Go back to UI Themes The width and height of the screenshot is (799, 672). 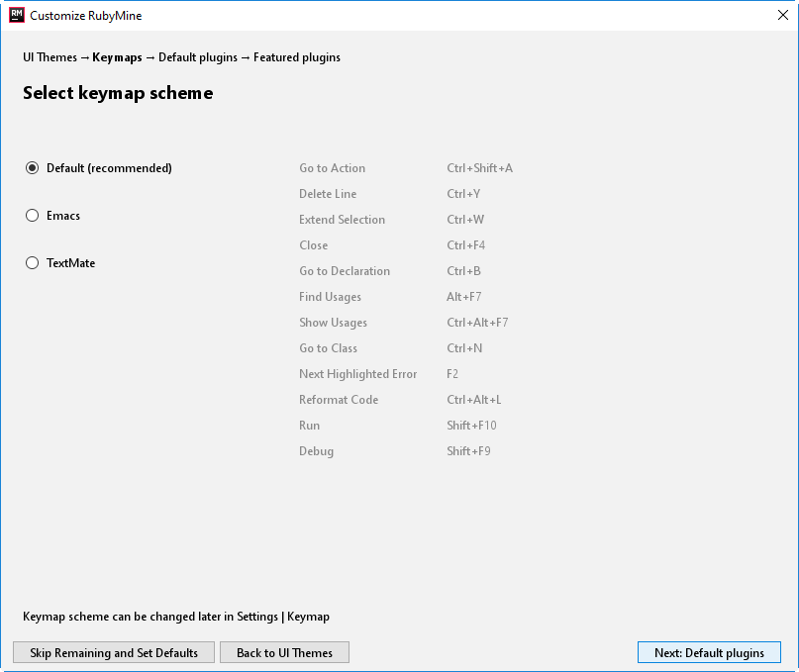(x=284, y=652)
